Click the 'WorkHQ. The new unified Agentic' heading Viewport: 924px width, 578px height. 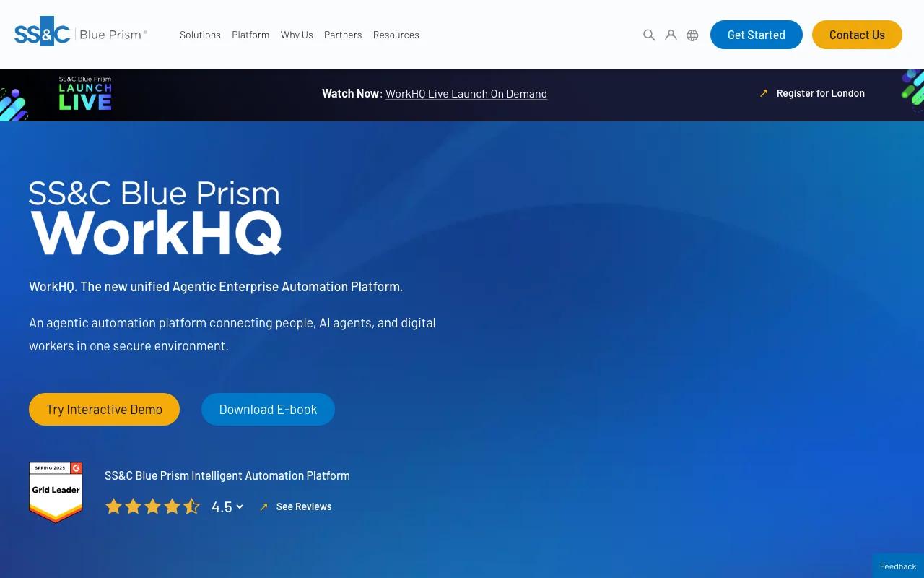tap(216, 287)
